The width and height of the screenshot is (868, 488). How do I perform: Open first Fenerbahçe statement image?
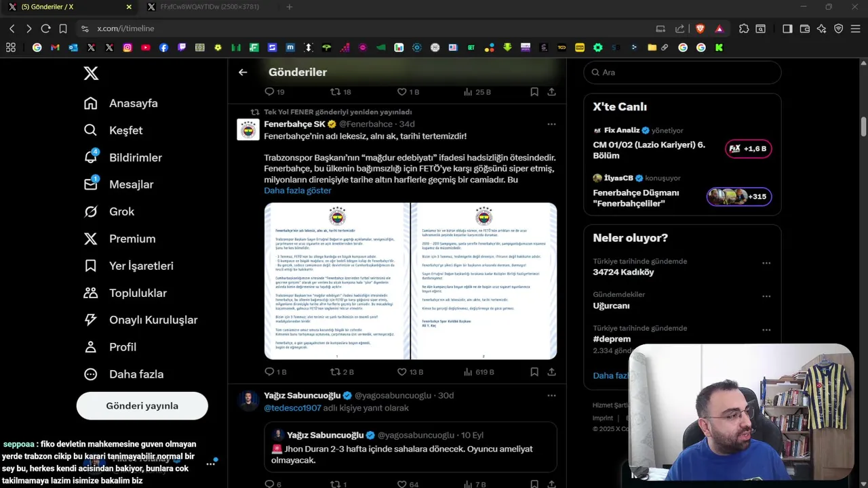coord(337,281)
